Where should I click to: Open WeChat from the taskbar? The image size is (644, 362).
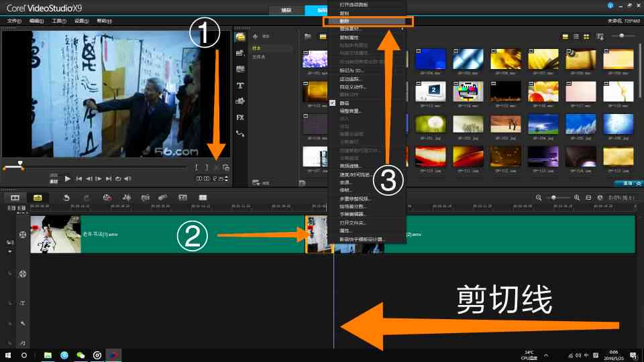[80, 355]
